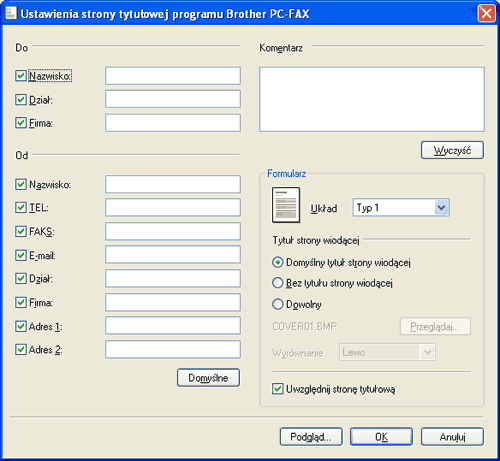The image size is (500, 461).
Task: Toggle the Nazwisko checkbox in the Od section
Action: (21, 184)
